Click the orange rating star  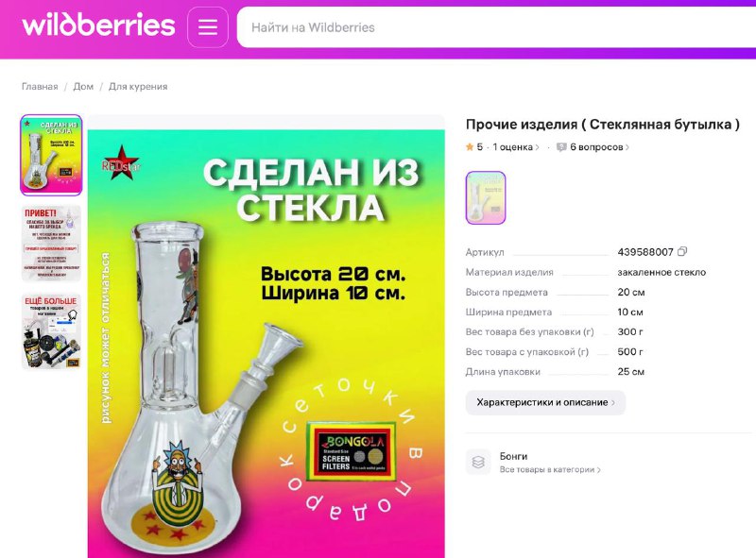pyautogui.click(x=470, y=147)
